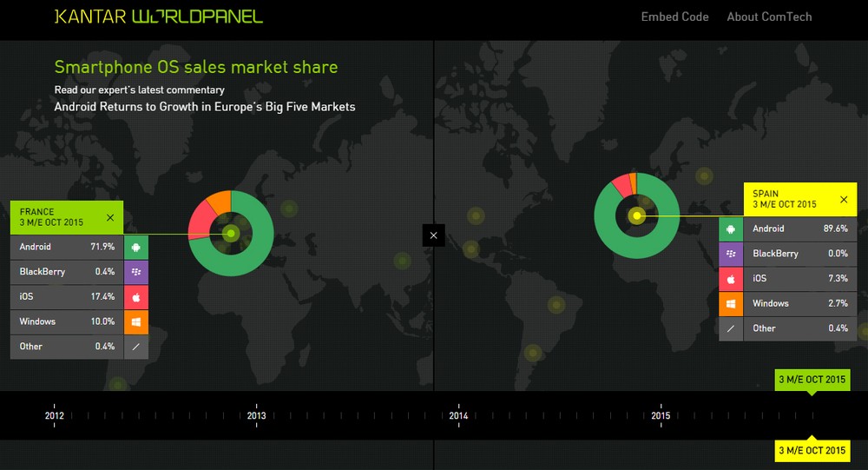The width and height of the screenshot is (868, 470).
Task: Select France Other 0.4% row
Action: pyautogui.click(x=67, y=347)
